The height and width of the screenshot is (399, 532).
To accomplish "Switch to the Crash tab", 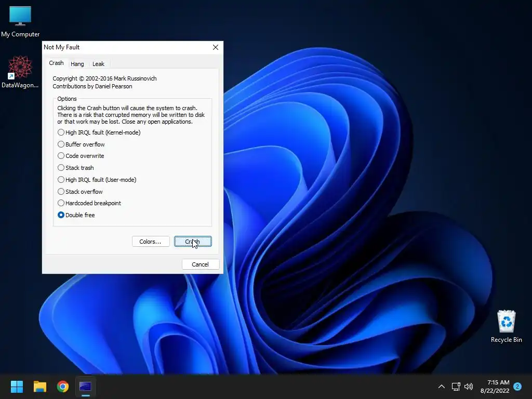I will click(x=56, y=63).
